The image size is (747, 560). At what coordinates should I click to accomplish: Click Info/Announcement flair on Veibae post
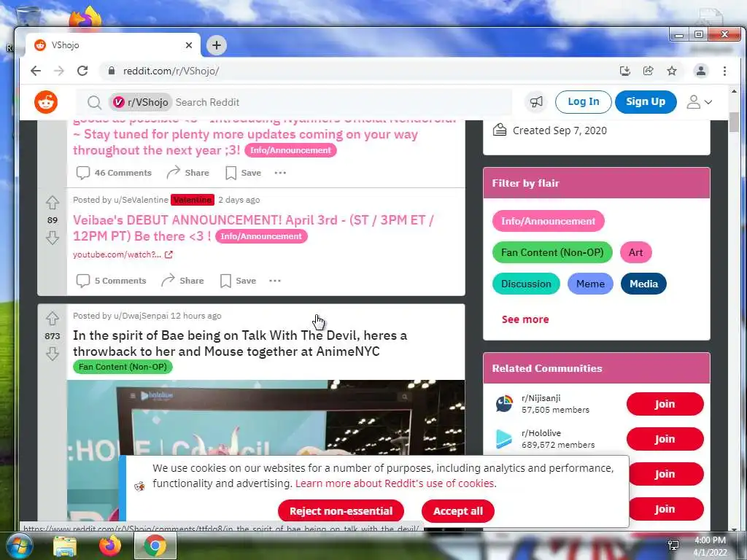coord(261,236)
